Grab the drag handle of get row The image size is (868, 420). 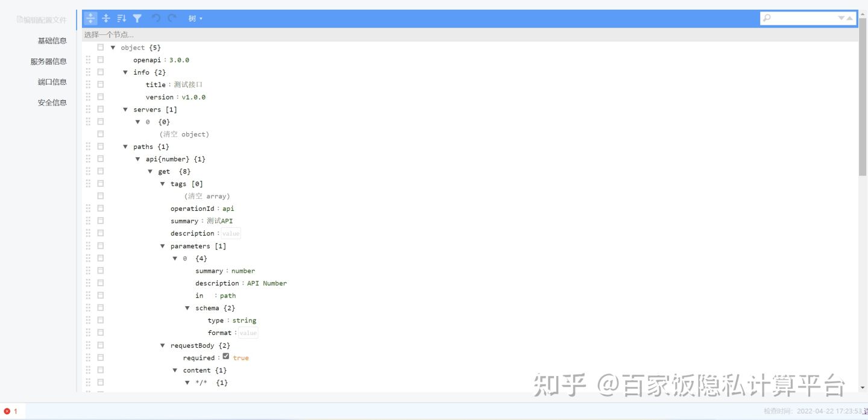[88, 171]
